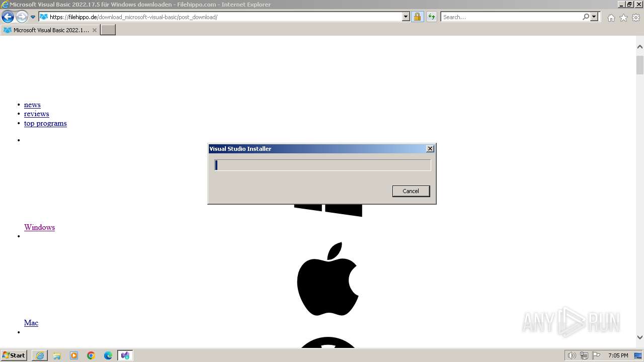Click Cancel in Visual Studio Installer
Viewport: 644px width, 362px height.
pos(411,191)
